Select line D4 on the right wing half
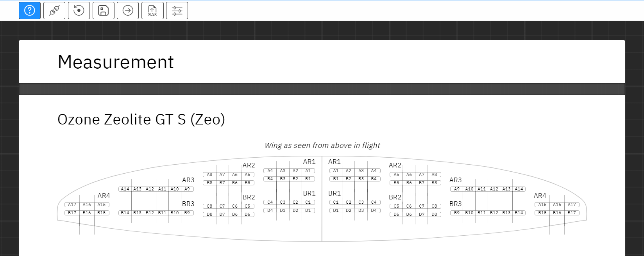 click(374, 210)
